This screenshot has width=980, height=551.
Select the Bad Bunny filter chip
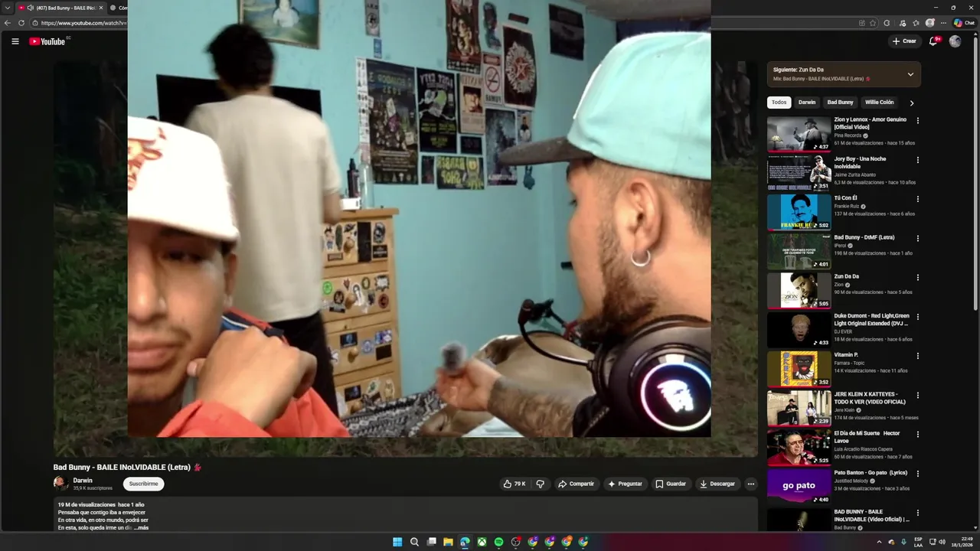[840, 103]
